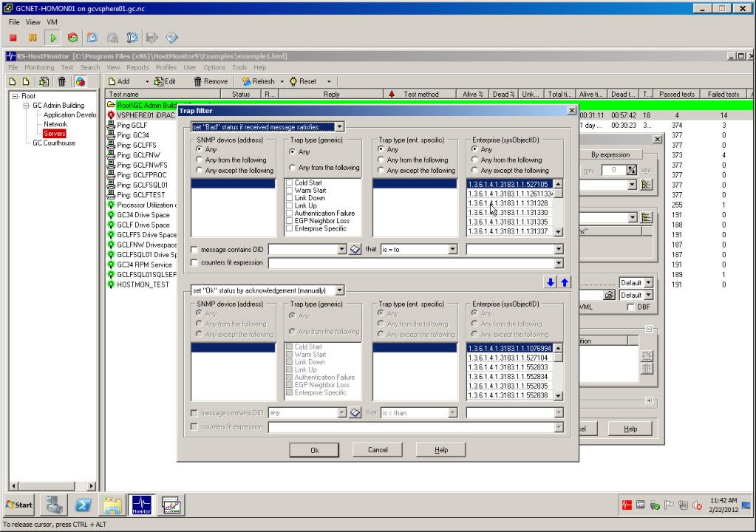
Task: Open the VM View menu
Action: (x=33, y=22)
